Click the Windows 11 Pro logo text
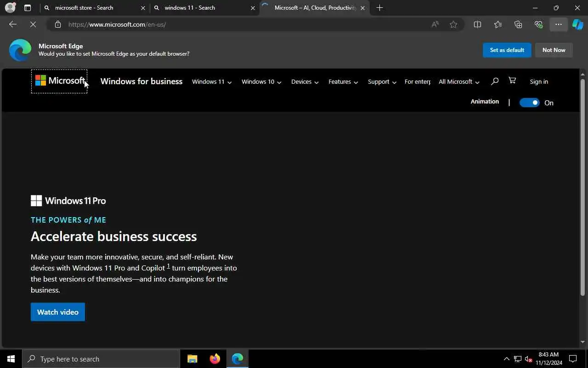The width and height of the screenshot is (588, 368). point(68,201)
